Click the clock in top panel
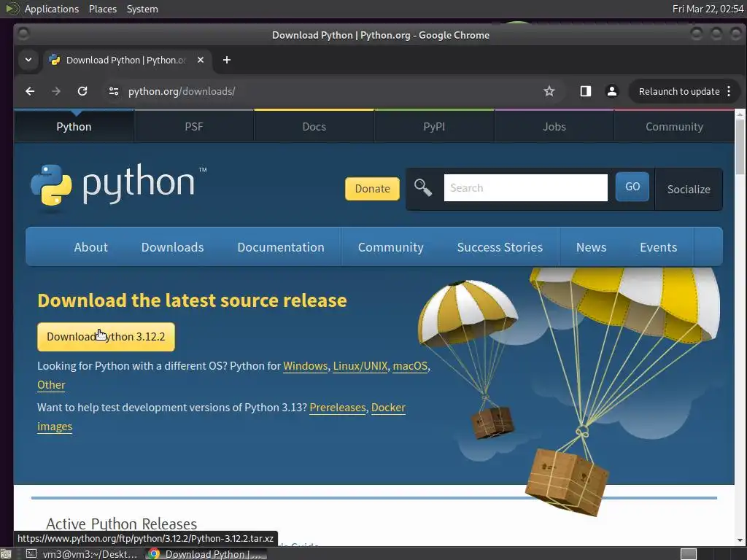This screenshot has height=560, width=747. 708,9
